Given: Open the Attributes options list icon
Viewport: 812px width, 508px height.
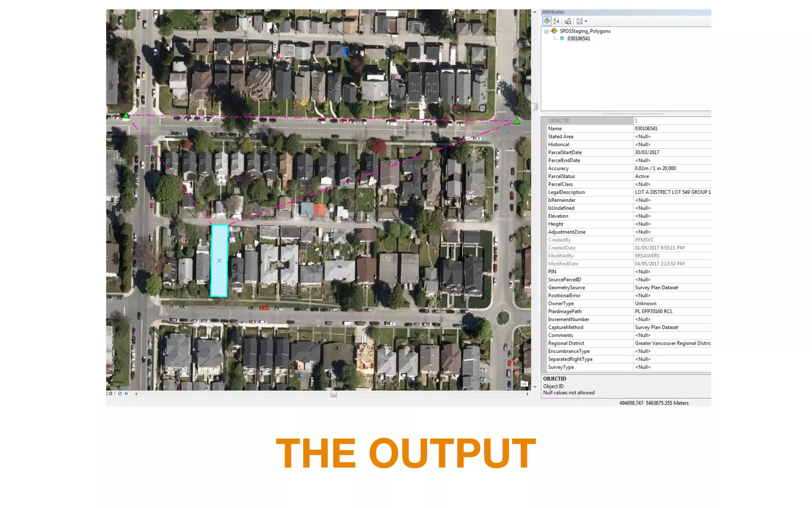Looking at the screenshot, I should 579,21.
